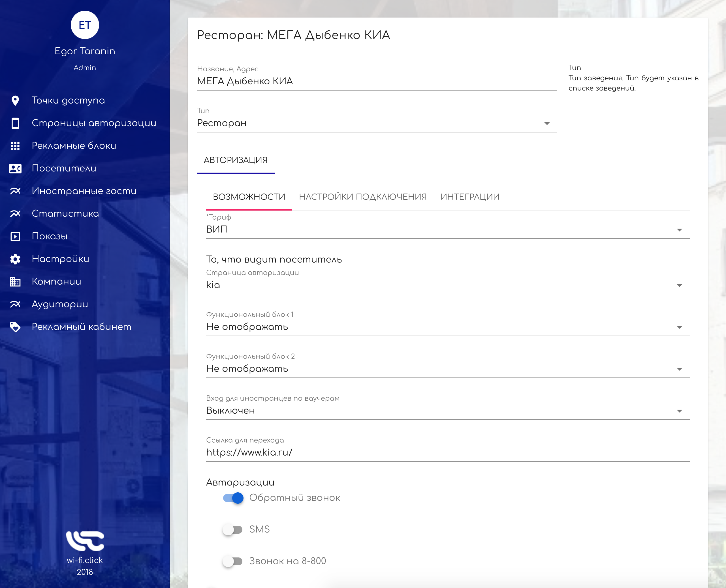This screenshot has width=726, height=588.
Task: Click the contact card icon for Посетители
Action: 15,168
